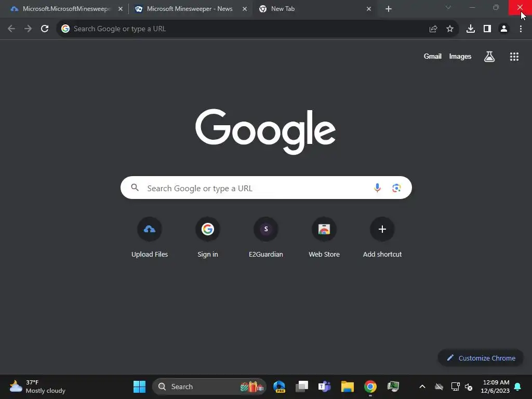Open the Chrome three-dot menu
Viewport: 532px width, 399px height.
(x=521, y=29)
